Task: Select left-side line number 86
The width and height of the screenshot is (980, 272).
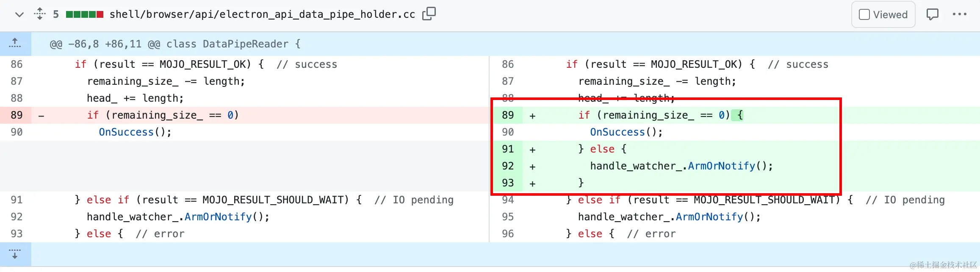Action: pos(17,64)
